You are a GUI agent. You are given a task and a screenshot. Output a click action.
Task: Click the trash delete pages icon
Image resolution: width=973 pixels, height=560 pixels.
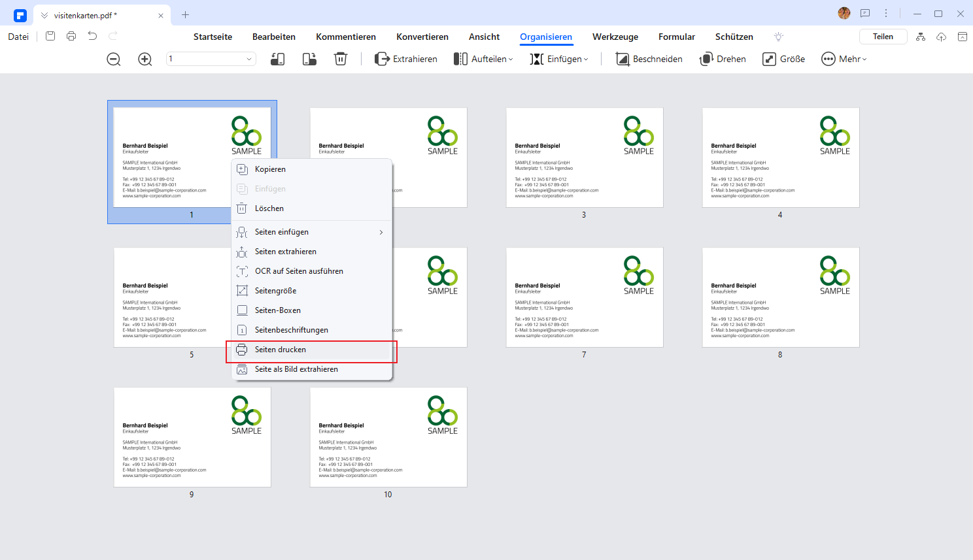341,59
